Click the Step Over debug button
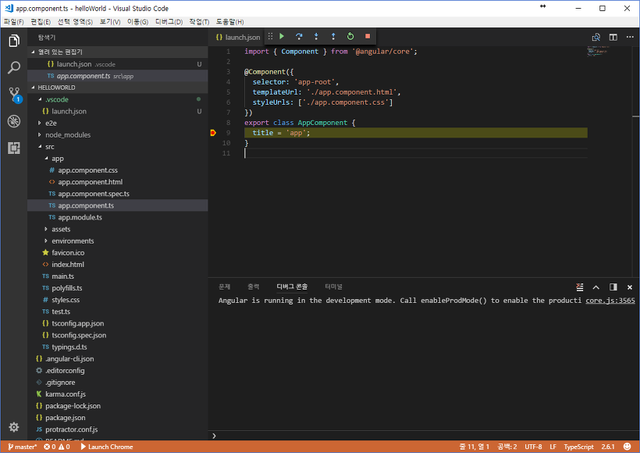640x453 pixels. 299,36
